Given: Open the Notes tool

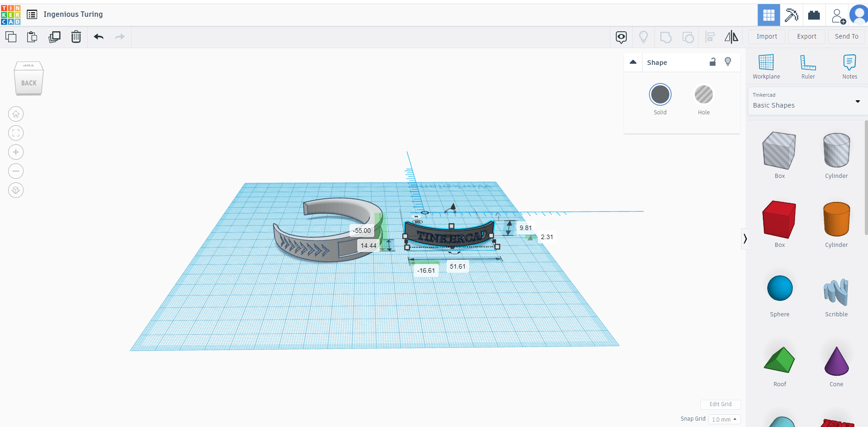Looking at the screenshot, I should pos(849,67).
